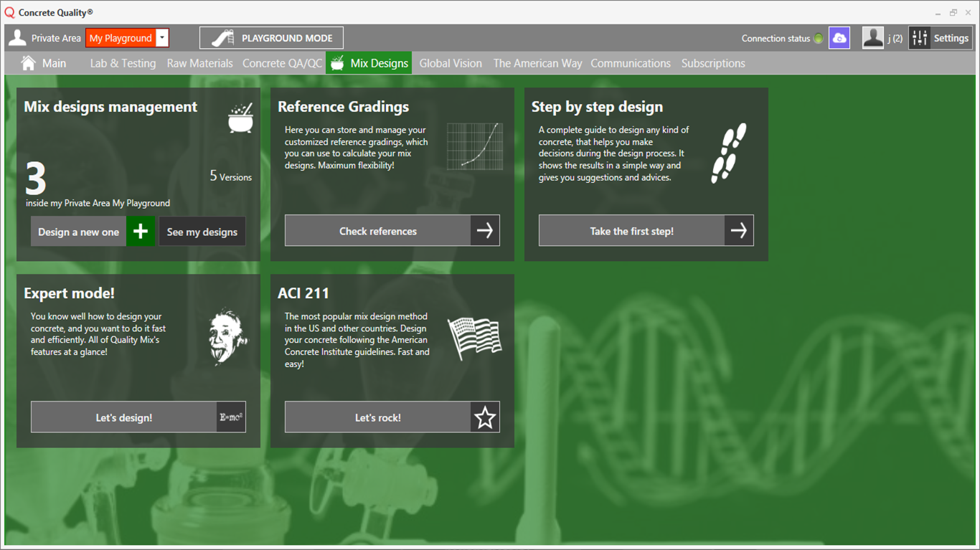The height and width of the screenshot is (550, 980).
Task: Click the Step by step design heading
Action: coord(597,107)
